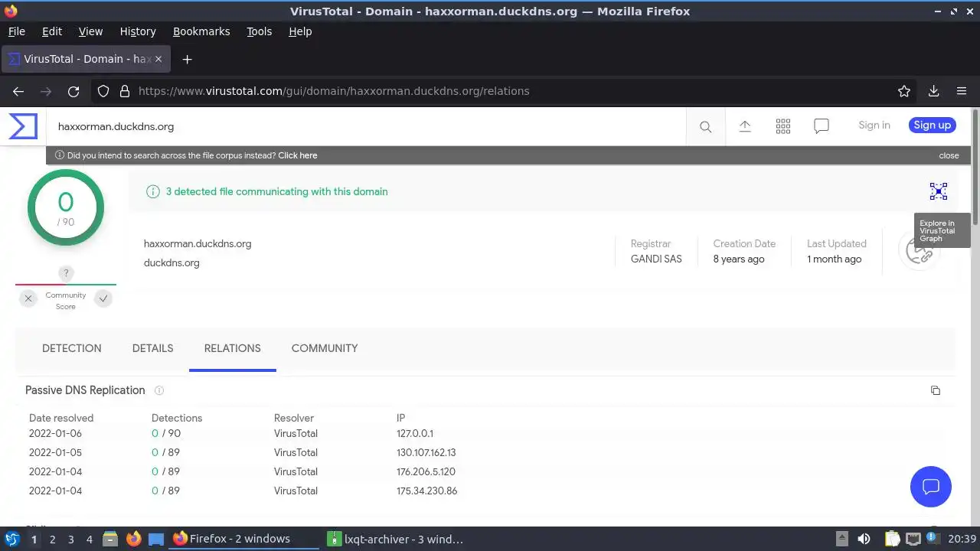Select the RELATIONS tab
This screenshot has height=551, width=980.
(232, 348)
